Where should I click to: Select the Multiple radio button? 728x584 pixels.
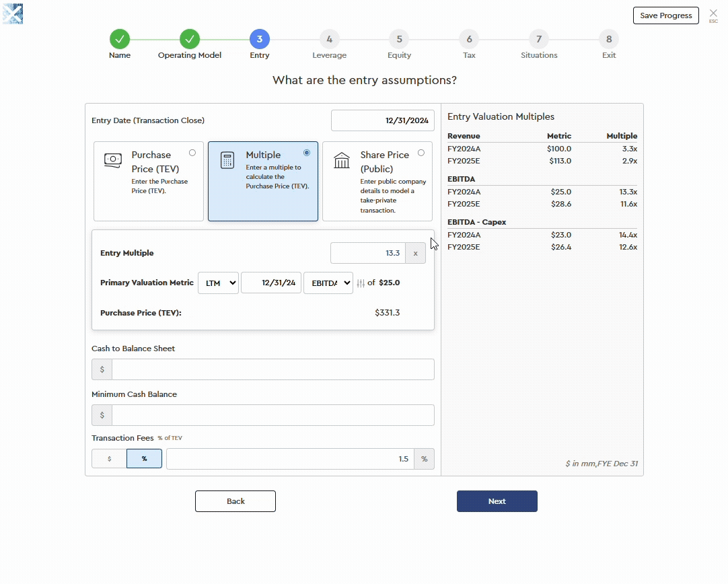click(x=307, y=153)
